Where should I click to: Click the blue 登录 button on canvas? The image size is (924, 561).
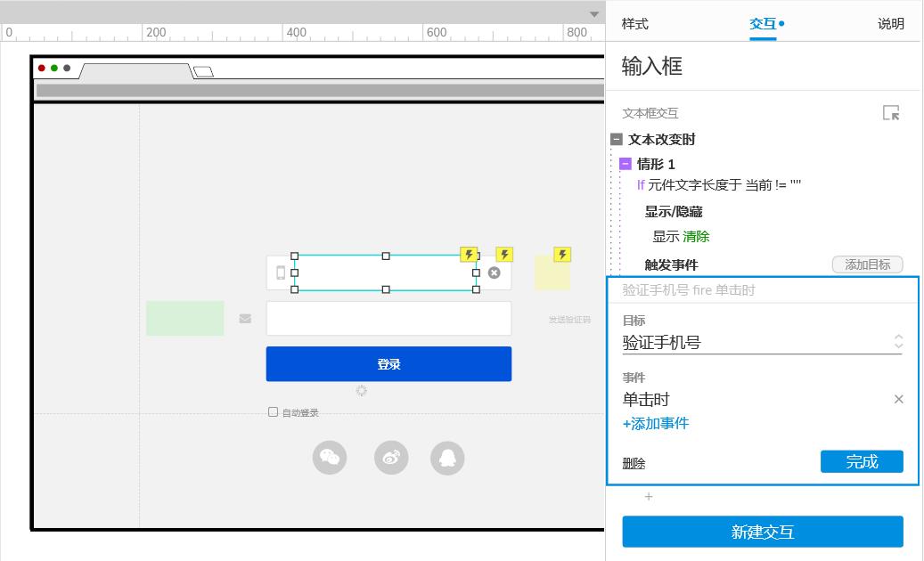(x=388, y=364)
